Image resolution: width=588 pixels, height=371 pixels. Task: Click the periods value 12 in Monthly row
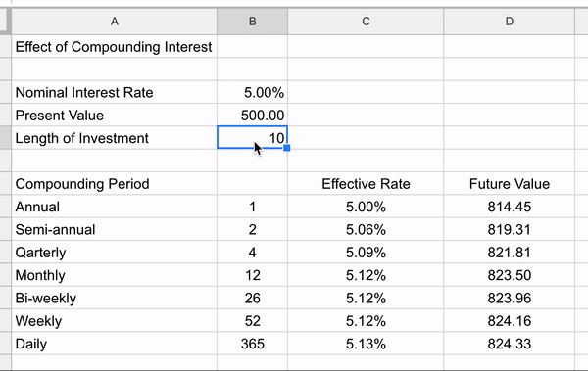(x=253, y=275)
